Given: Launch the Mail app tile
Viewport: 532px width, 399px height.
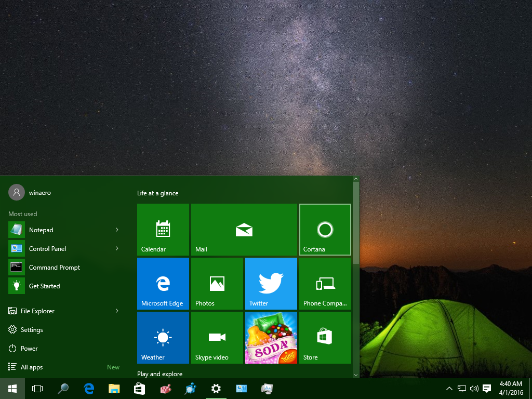Looking at the screenshot, I should [244, 230].
